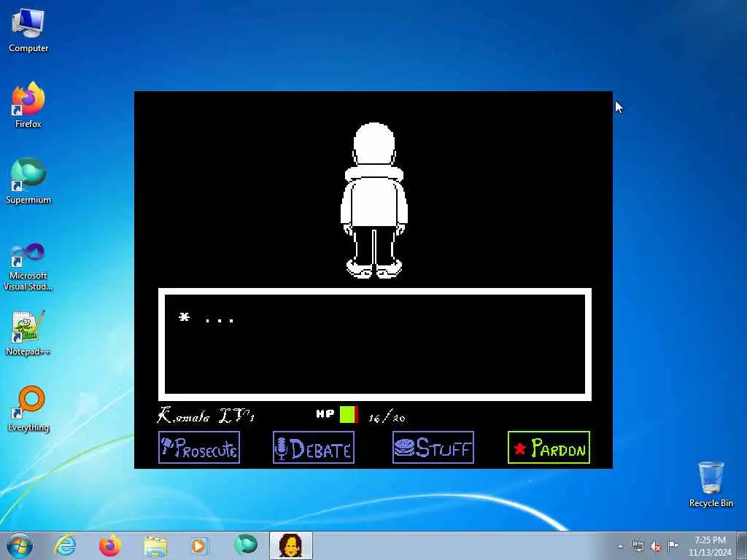Click the HP label text
This screenshot has height=560, width=747.
325,413
